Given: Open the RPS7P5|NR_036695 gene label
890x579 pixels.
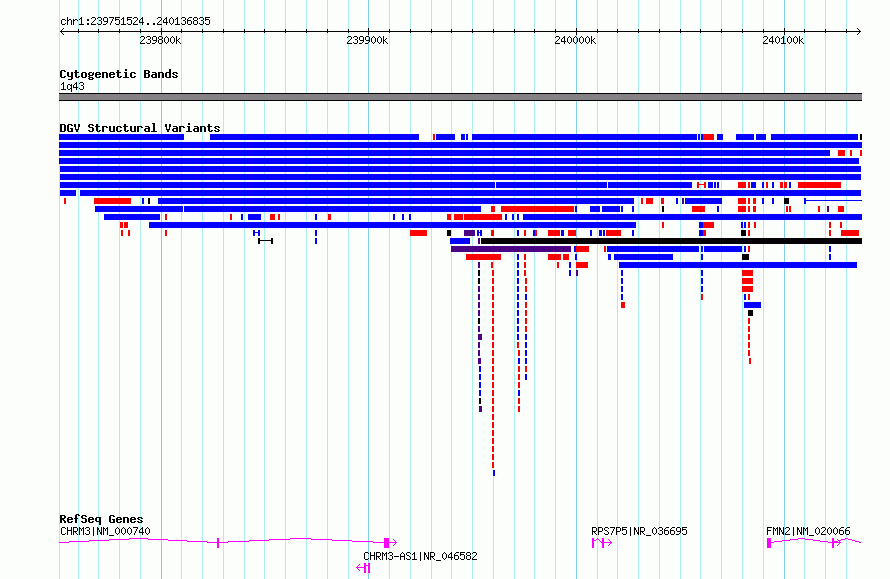Looking at the screenshot, I should pos(639,531).
